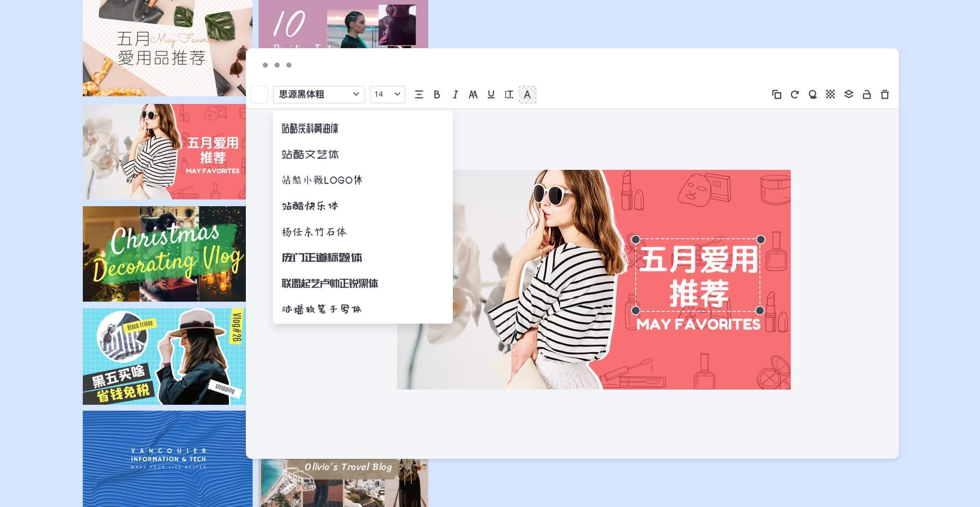Click the lock element icon

coord(867,95)
